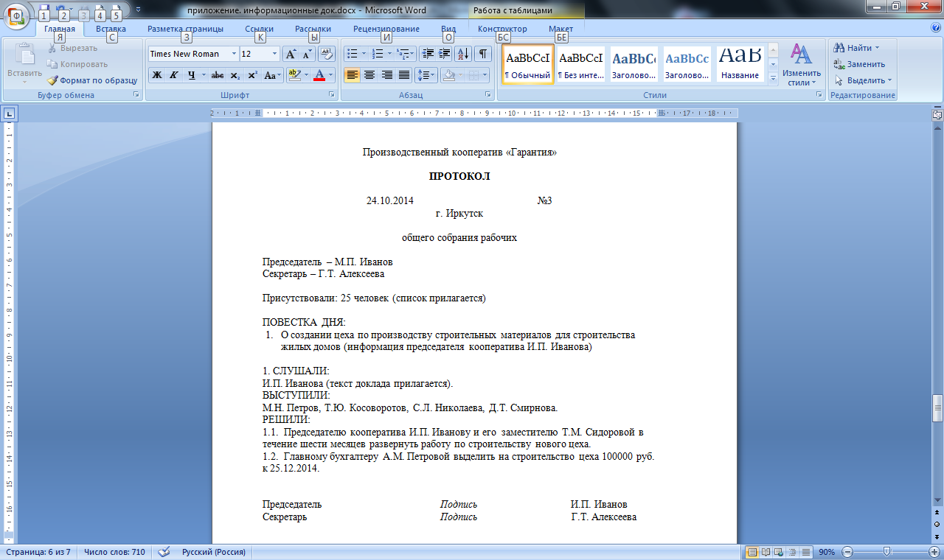Click the Найти button

click(x=856, y=48)
